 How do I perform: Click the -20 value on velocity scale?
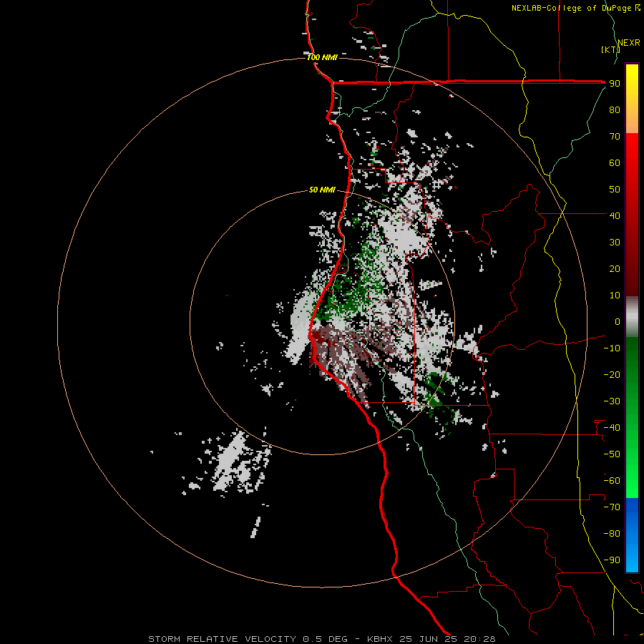pos(612,374)
